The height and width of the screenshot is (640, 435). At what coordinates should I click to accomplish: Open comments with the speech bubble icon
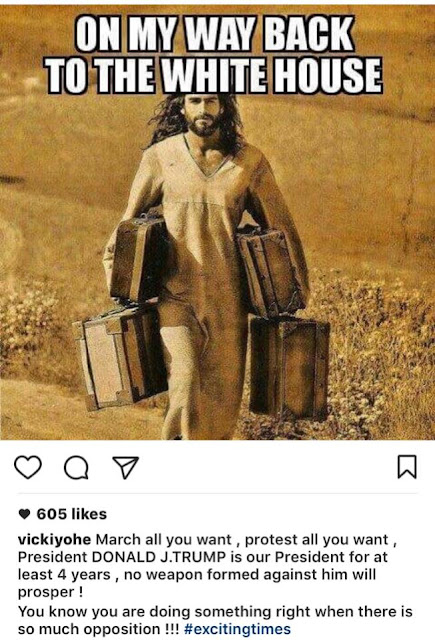(76, 467)
